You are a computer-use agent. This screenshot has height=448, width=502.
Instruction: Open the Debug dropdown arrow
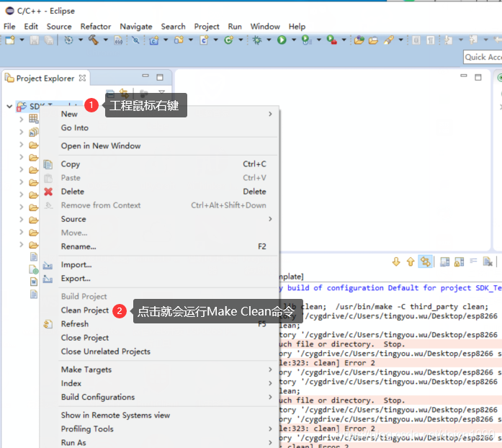click(x=269, y=40)
